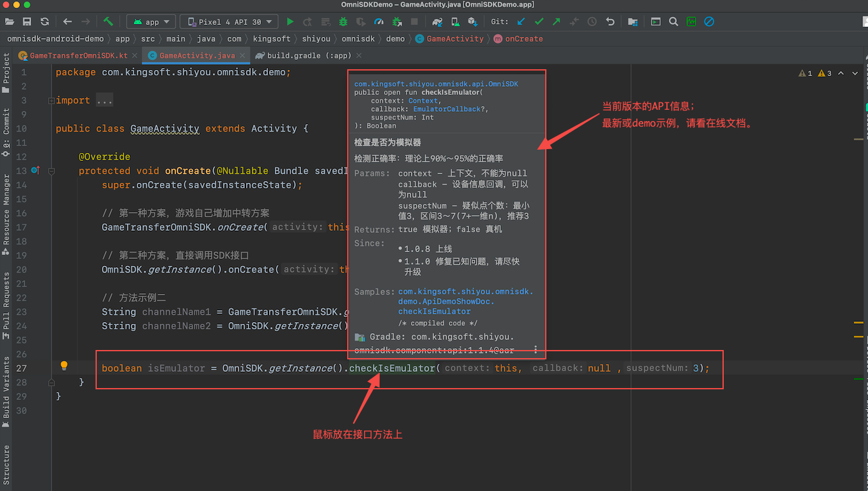
Task: Open the Project tool window
Action: click(6, 73)
